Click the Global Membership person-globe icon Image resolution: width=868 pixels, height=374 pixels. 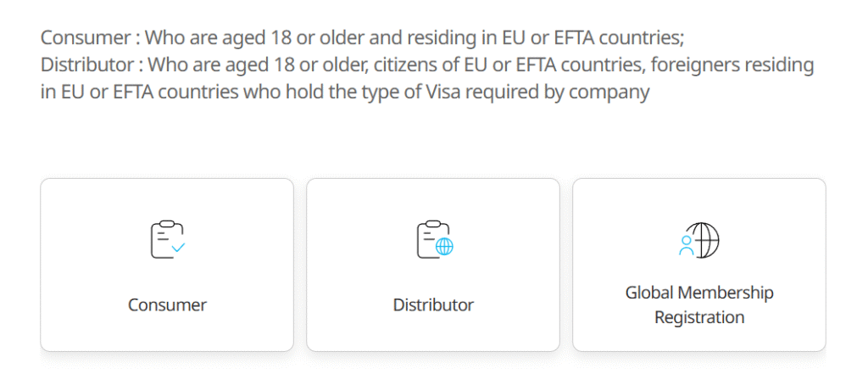699,240
